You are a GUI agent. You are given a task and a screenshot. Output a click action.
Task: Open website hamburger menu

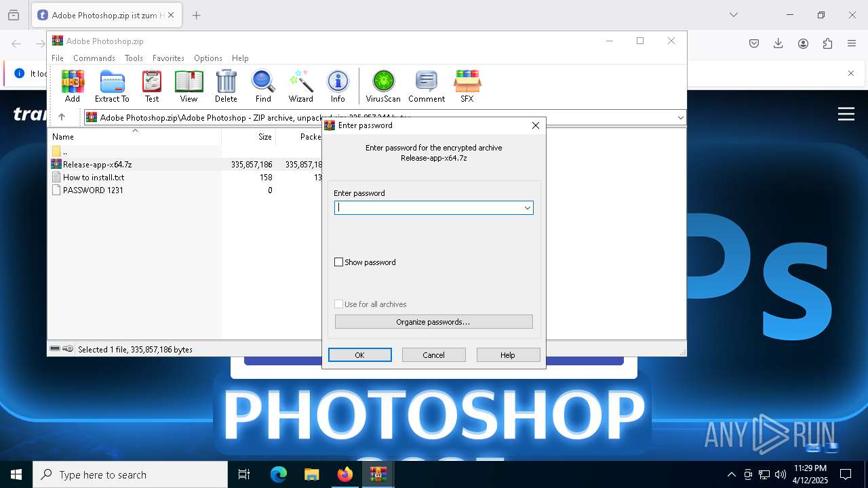click(x=846, y=114)
